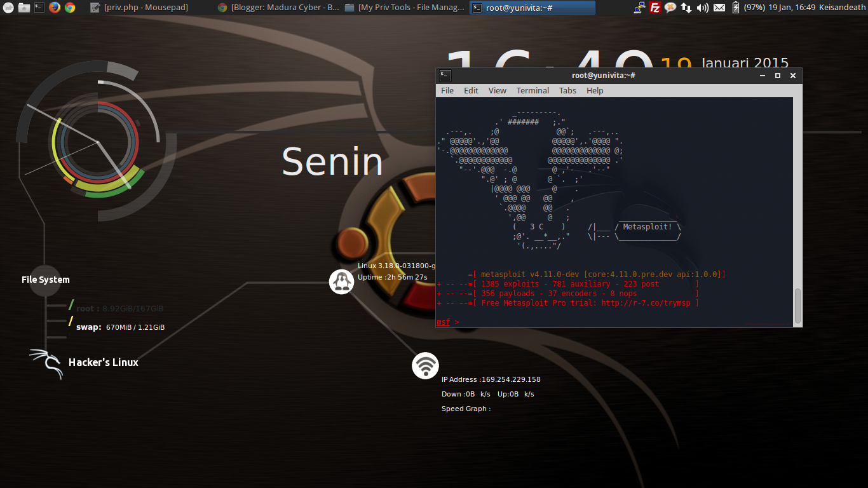This screenshot has height=488, width=868.
Task: Click the Hacker's Linux label
Action: (x=104, y=362)
